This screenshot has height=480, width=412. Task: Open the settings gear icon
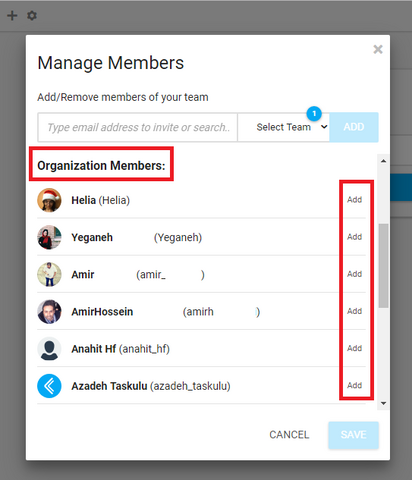[x=32, y=15]
